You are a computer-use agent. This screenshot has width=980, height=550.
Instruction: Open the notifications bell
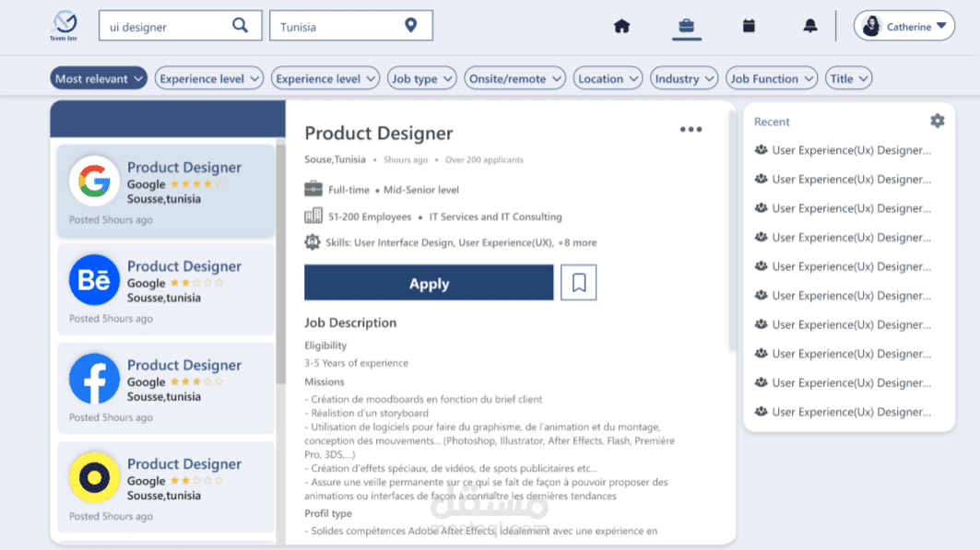click(810, 26)
